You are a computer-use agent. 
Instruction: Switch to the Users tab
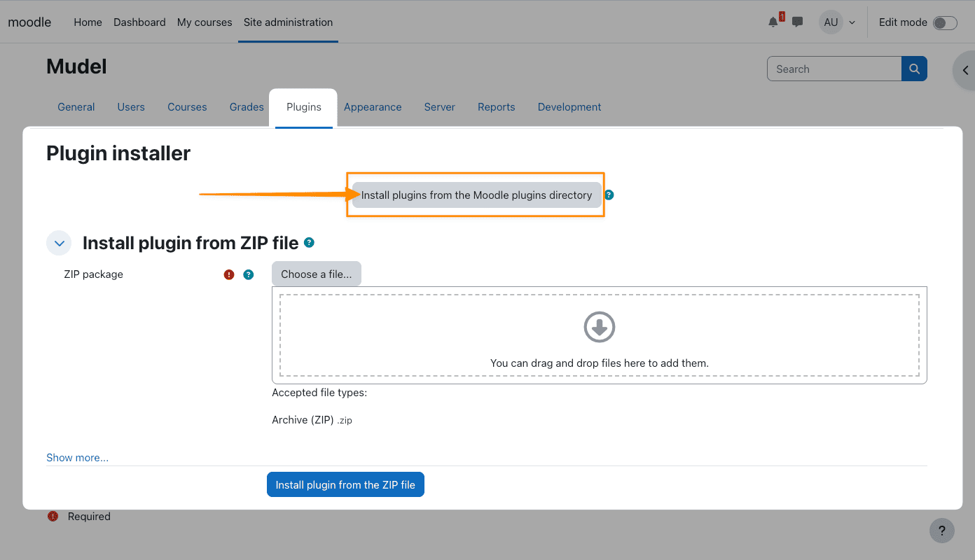point(131,107)
